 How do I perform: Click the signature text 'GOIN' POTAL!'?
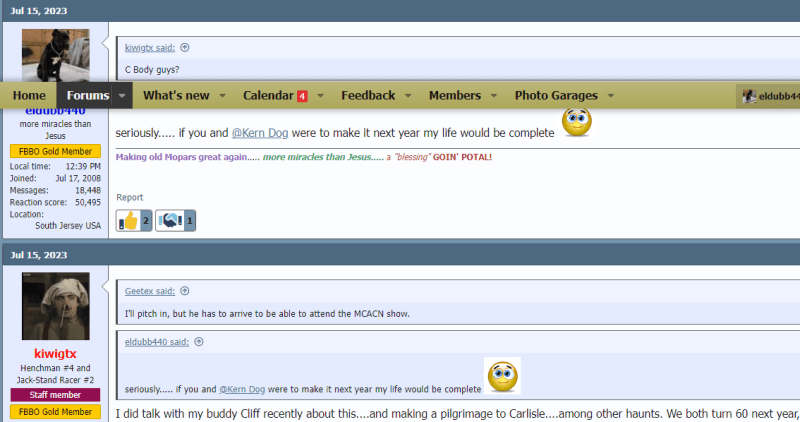coord(462,157)
